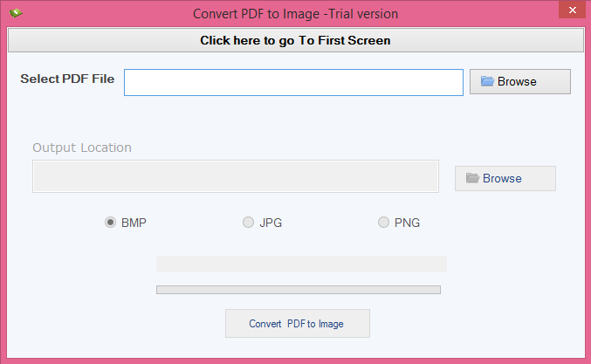Click folder icon on Output Location Browse button
The width and height of the screenshot is (591, 364).
(472, 178)
